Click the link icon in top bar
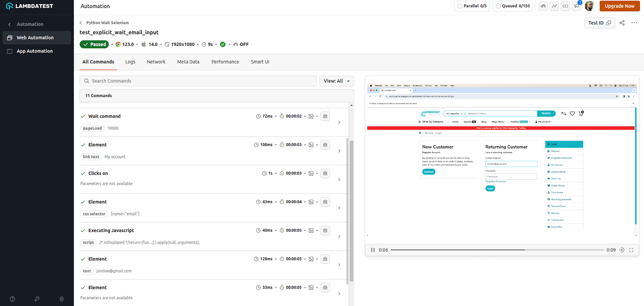This screenshot has height=306, width=644. point(566,6)
